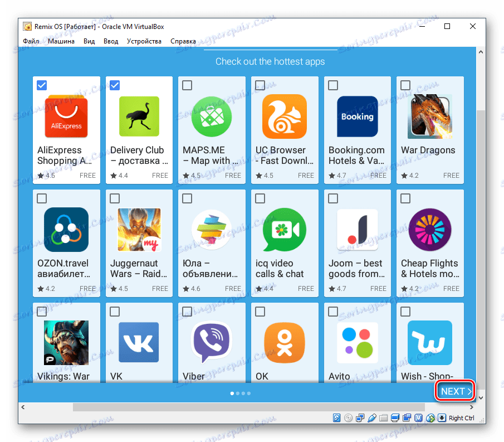Click the Viber app icon
Screen dimensions: 504x442
[212, 343]
